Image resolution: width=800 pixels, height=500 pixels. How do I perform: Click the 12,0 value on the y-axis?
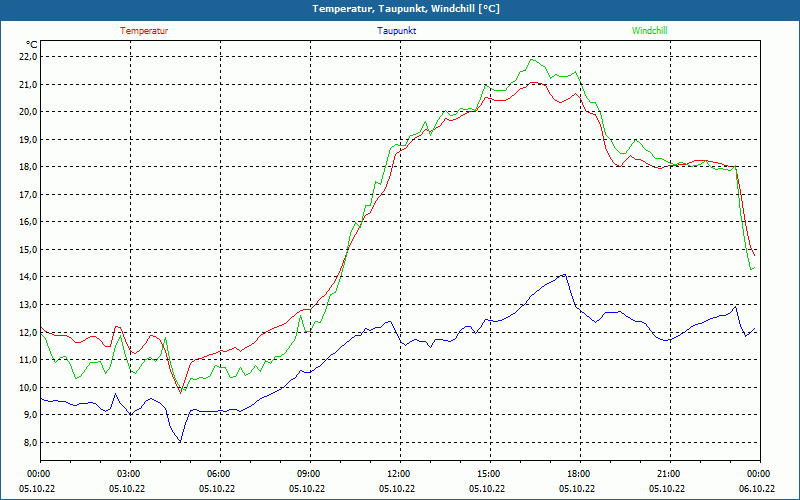coord(28,332)
